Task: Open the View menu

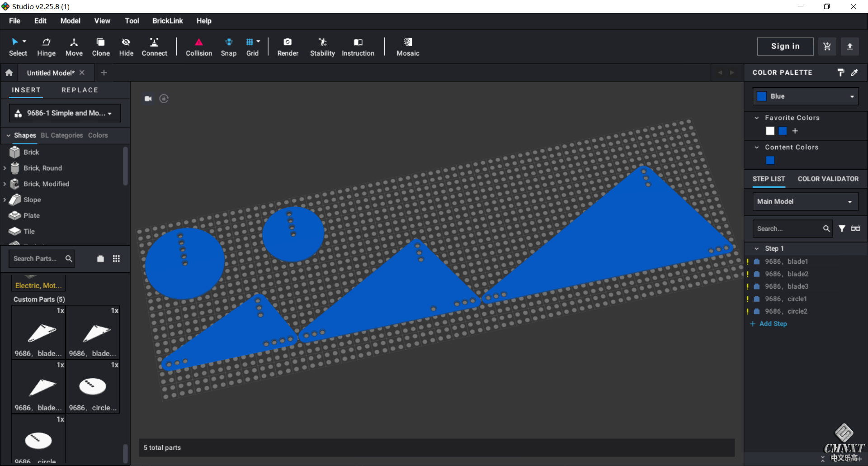Action: (x=102, y=21)
